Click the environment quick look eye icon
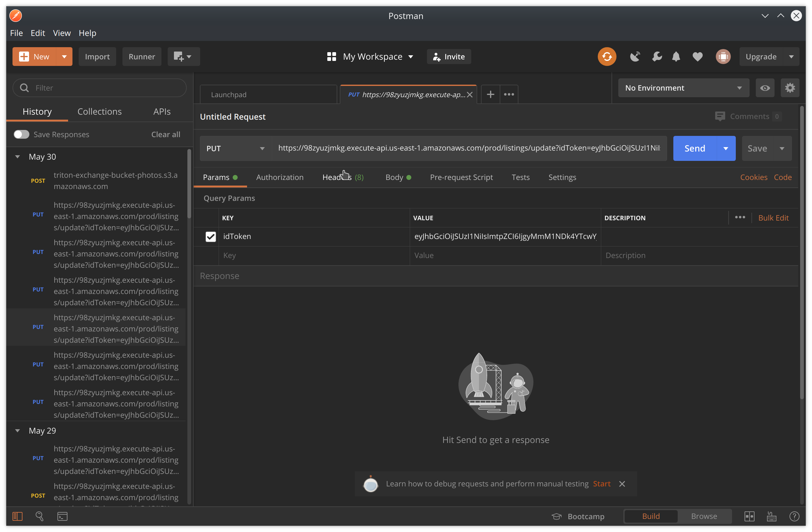This screenshot has width=812, height=532. (x=765, y=88)
